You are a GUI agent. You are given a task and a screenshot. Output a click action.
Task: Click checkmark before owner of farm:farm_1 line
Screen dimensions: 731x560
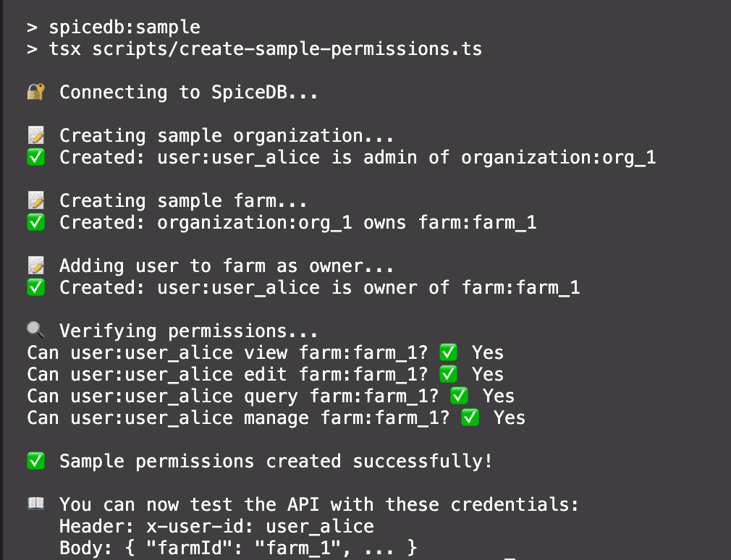[36, 287]
